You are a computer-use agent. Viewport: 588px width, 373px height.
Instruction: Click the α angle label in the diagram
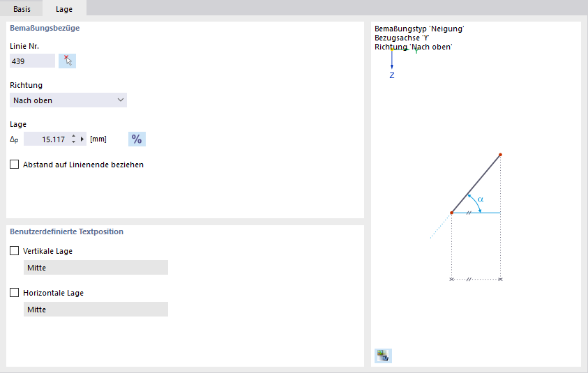click(481, 199)
